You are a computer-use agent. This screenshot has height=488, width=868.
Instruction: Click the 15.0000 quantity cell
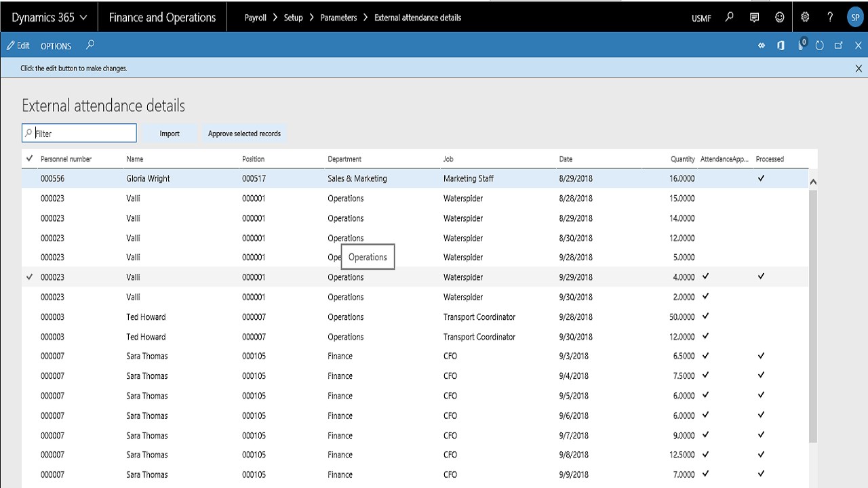point(682,199)
